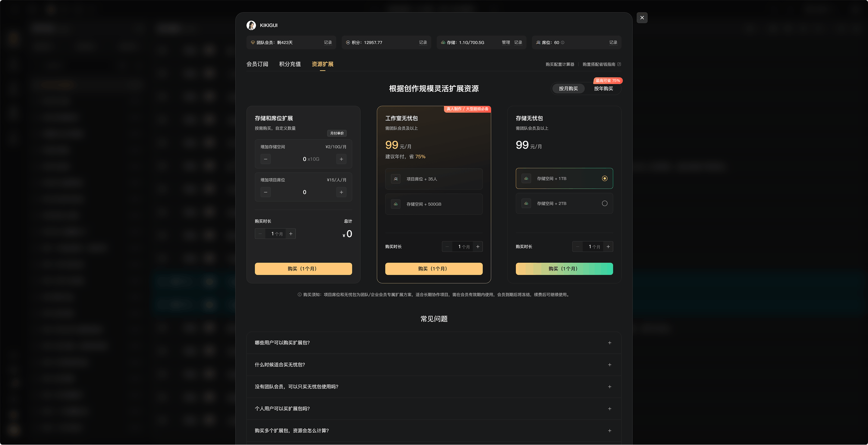Click storage +500GB cloud icon
This screenshot has width=868, height=445.
pos(396,204)
